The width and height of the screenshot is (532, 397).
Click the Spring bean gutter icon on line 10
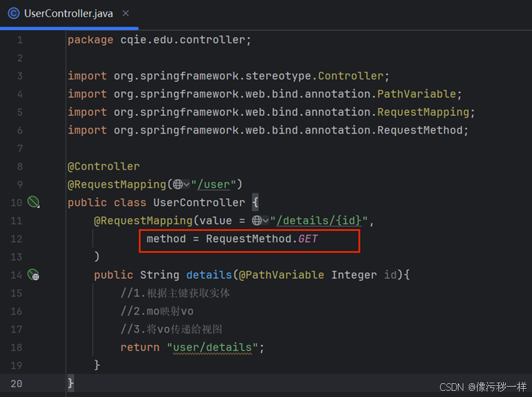33,202
